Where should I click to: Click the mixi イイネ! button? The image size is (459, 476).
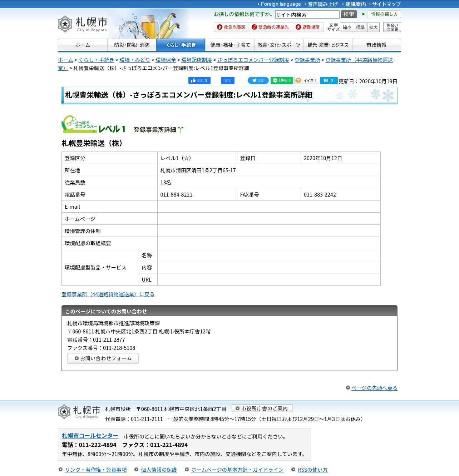point(307,80)
